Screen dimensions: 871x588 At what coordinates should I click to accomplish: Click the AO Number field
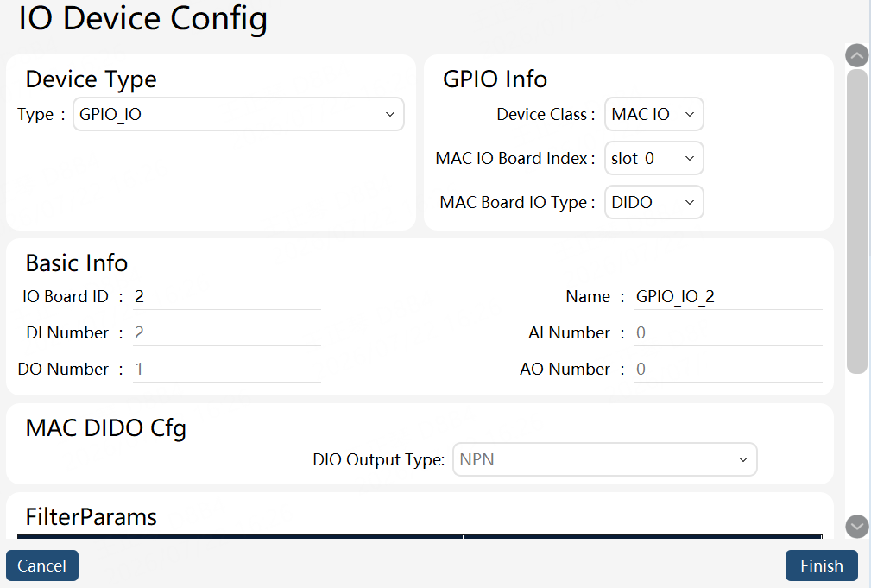729,369
